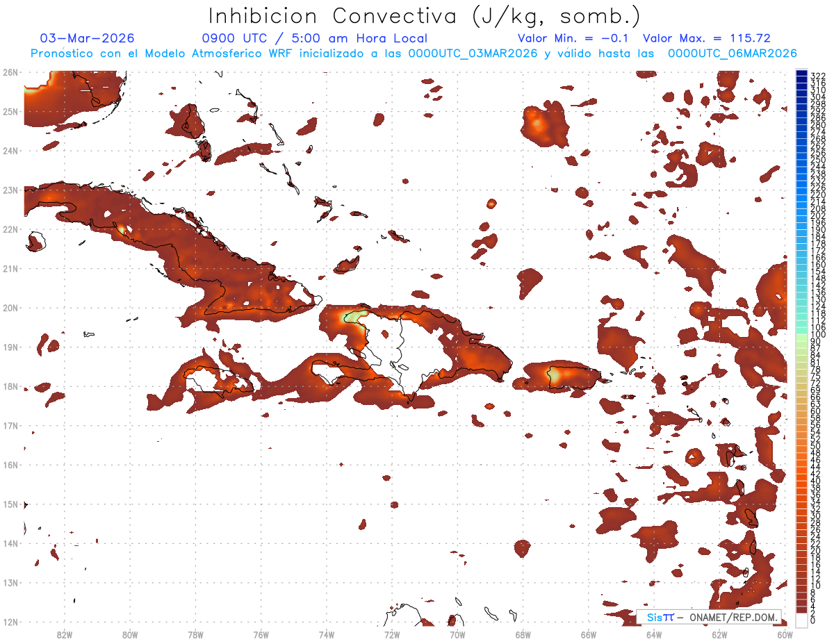This screenshot has height=644, width=834.
Task: Click the colorbar value label 60
Action: [815, 411]
